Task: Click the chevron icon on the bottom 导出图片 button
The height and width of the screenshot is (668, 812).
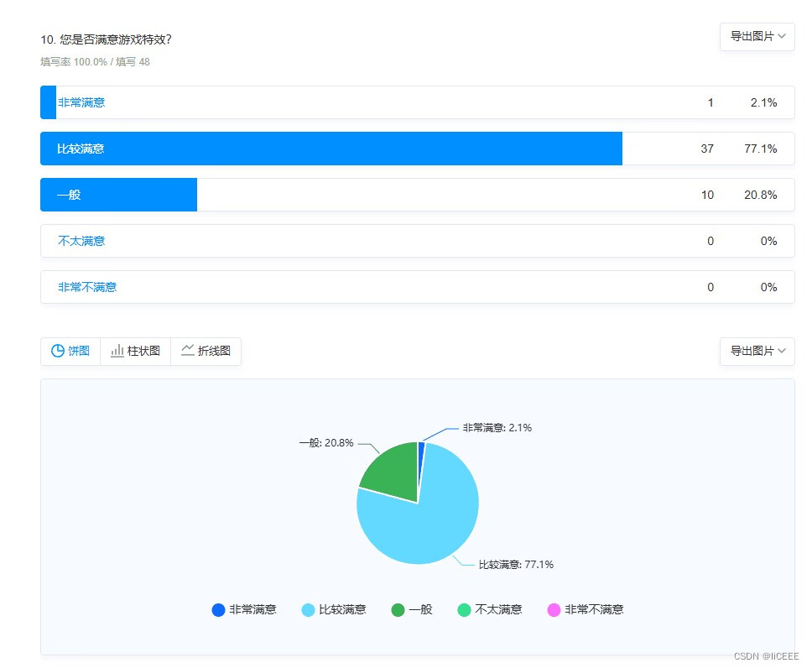Action: 782,352
